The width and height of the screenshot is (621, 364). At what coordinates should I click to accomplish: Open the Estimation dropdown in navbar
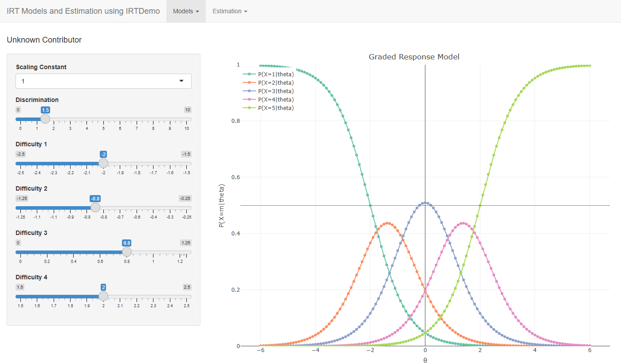(230, 11)
